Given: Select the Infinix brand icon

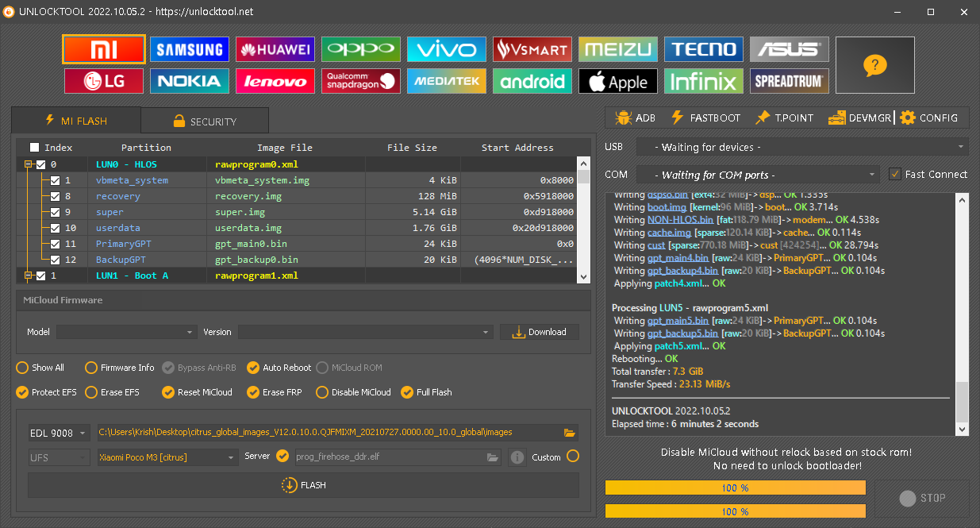Looking at the screenshot, I should point(704,81).
